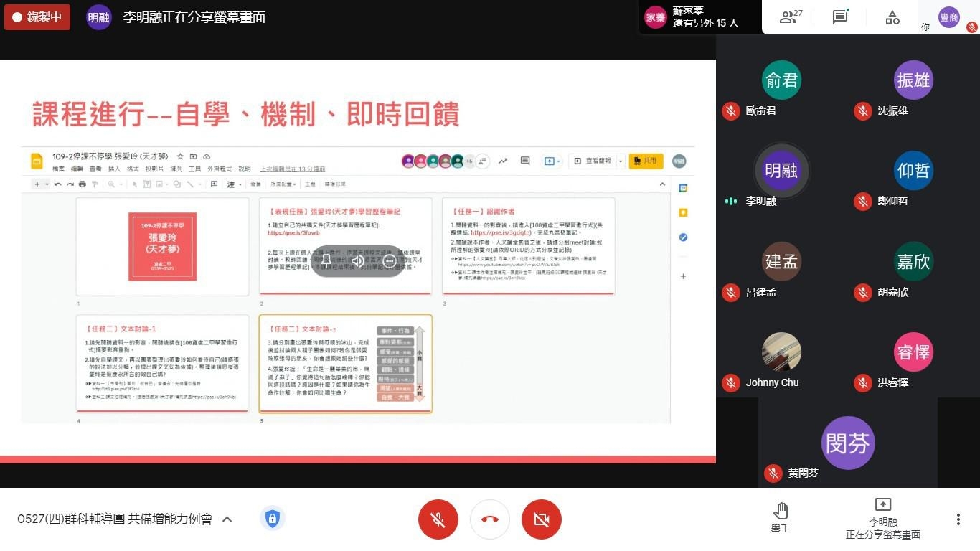Raise your hand with the 舉手 button
This screenshot has width=980, height=551.
pyautogui.click(x=781, y=517)
